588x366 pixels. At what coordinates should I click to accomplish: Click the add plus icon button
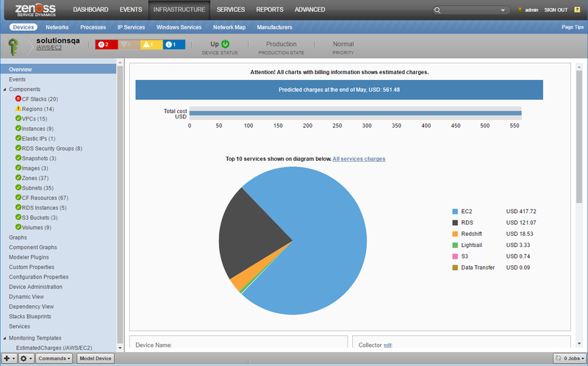point(10,359)
